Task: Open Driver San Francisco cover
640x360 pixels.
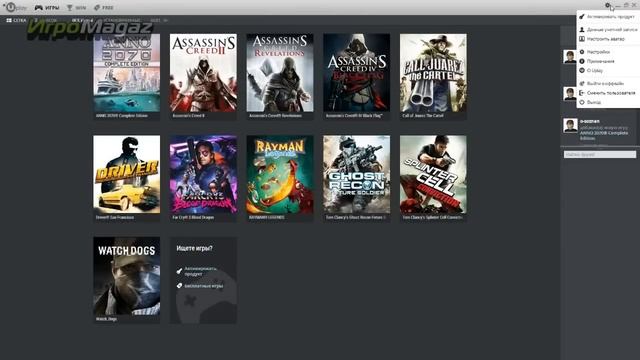Action: (x=127, y=174)
